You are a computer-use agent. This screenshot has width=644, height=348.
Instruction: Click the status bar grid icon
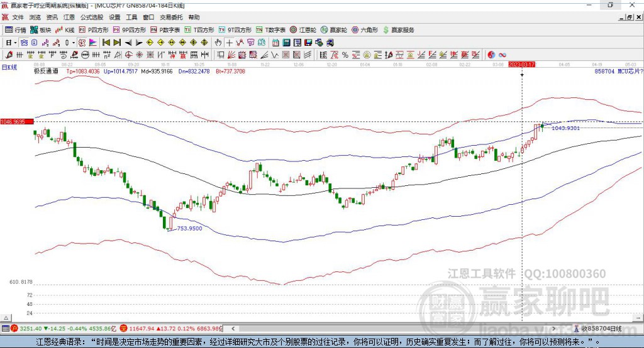click(5, 329)
